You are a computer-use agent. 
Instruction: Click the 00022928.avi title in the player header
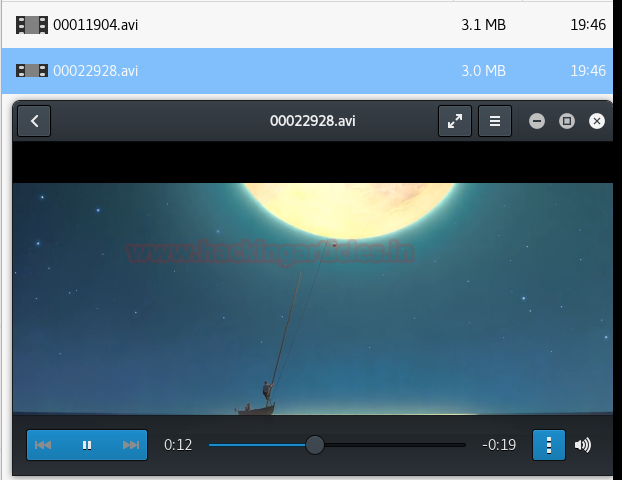[313, 121]
